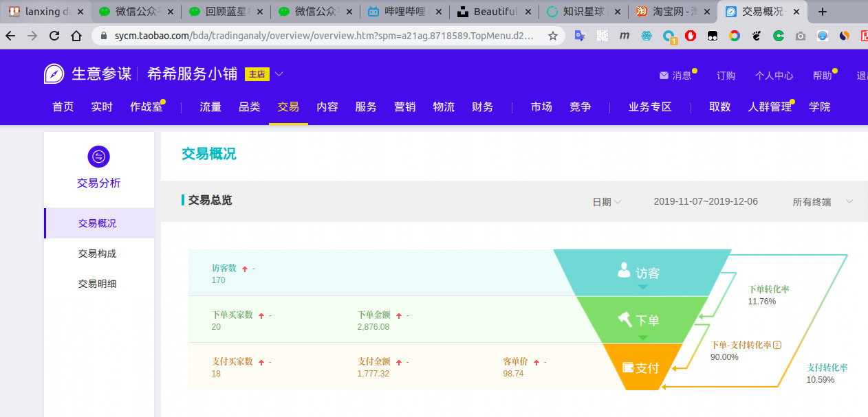Open the italic m extension icon
Screen dimensions: 868x417
coord(625,36)
